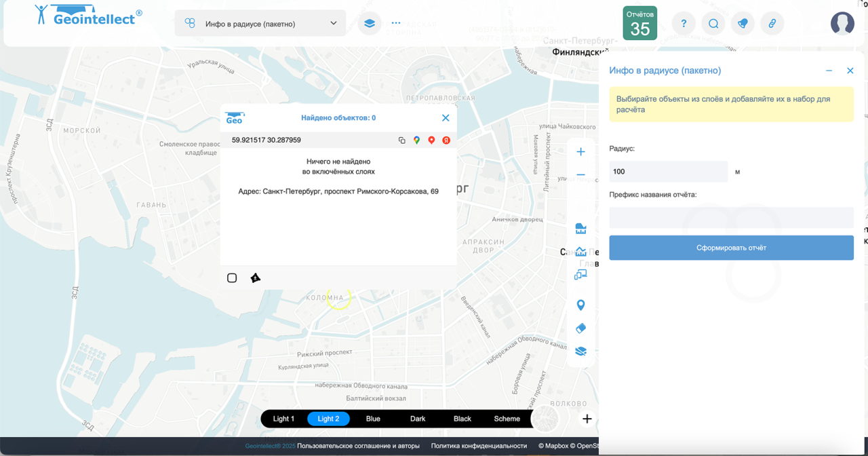Copy the coordinates 59.921517 30.287959

coord(401,140)
